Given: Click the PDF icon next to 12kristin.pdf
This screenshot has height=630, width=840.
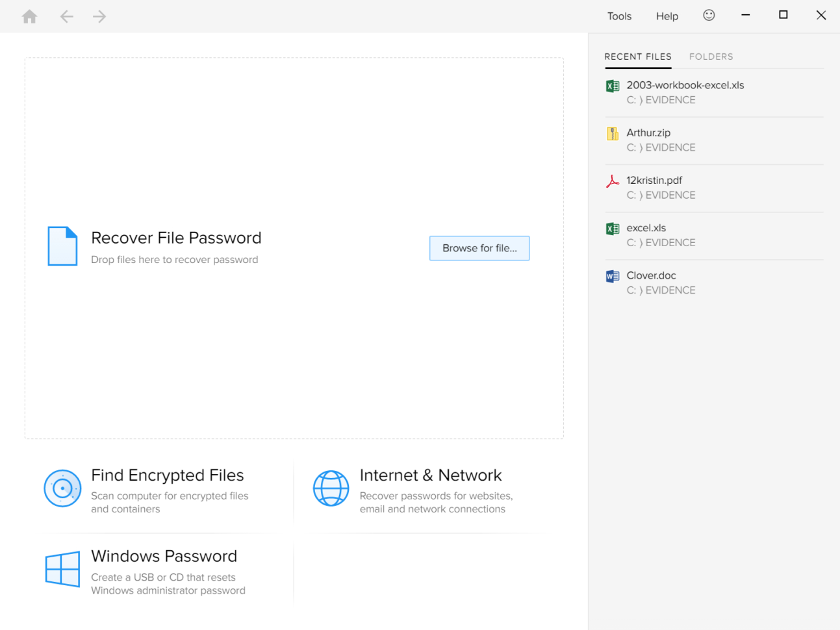Looking at the screenshot, I should click(x=611, y=181).
